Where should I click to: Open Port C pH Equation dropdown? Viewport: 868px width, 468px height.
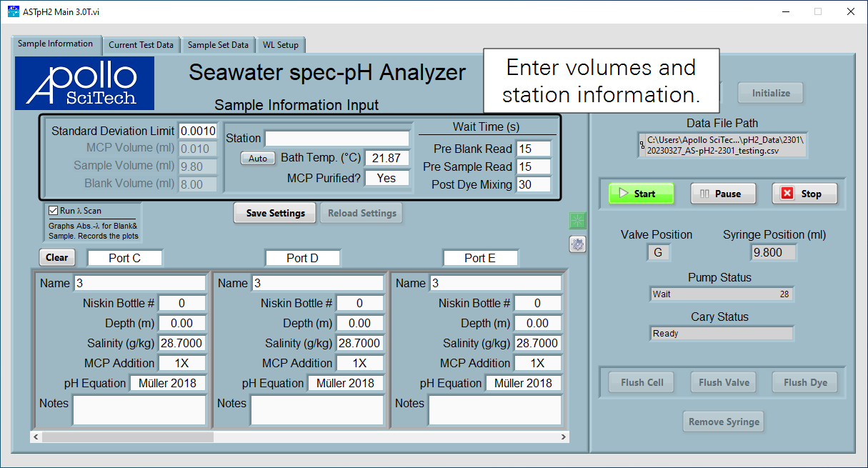click(168, 383)
